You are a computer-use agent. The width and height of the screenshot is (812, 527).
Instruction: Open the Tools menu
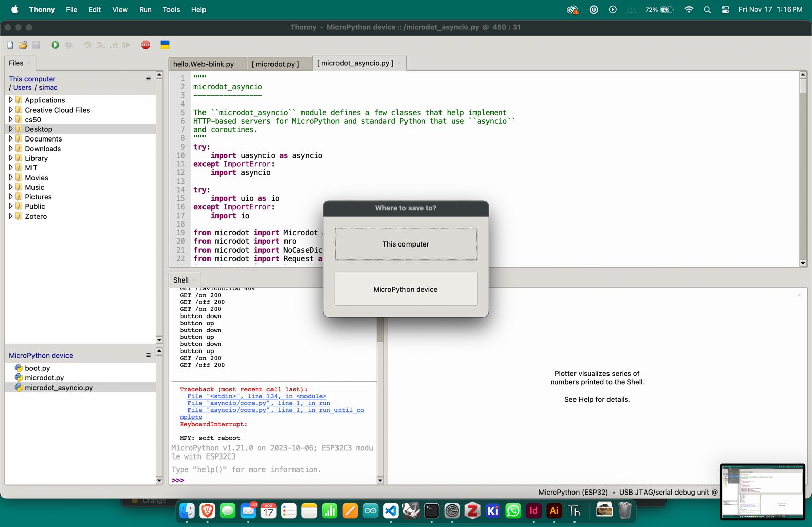tap(171, 10)
